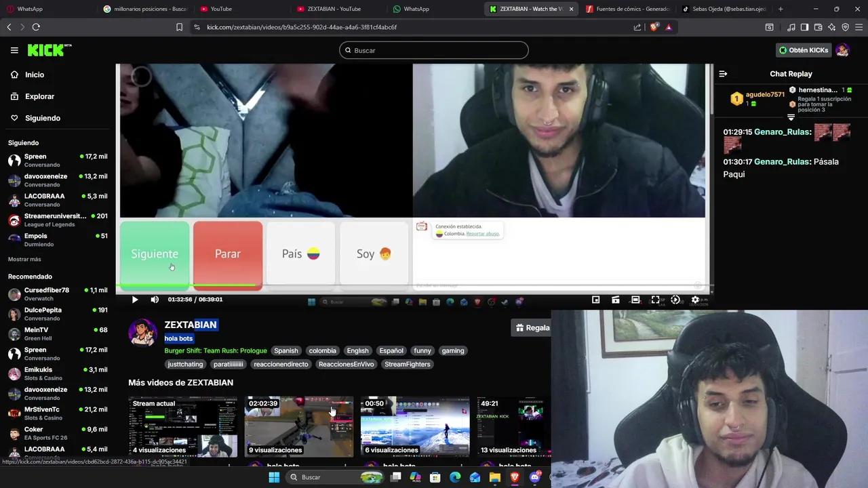Click the Obtén KICKs button

(x=804, y=50)
